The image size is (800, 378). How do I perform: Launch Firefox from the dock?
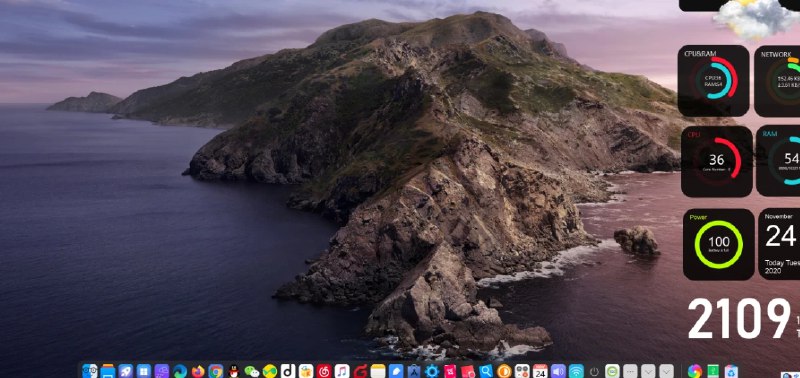[198, 371]
